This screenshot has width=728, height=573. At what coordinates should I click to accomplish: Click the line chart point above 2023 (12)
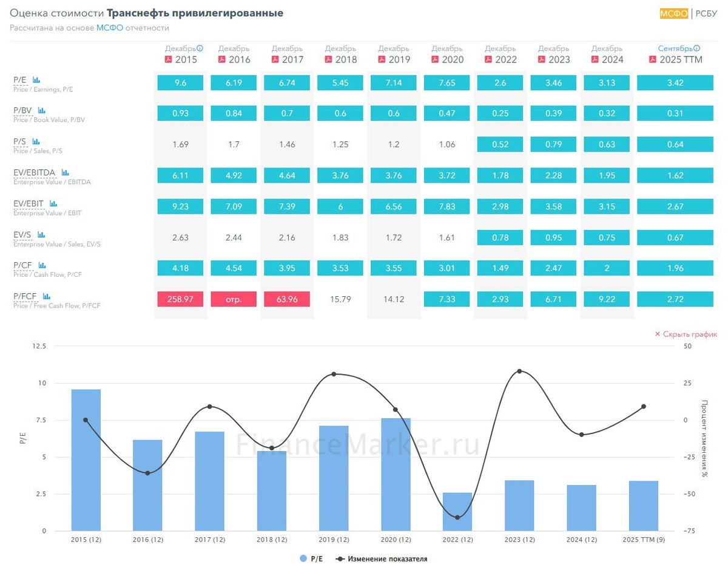pos(519,371)
